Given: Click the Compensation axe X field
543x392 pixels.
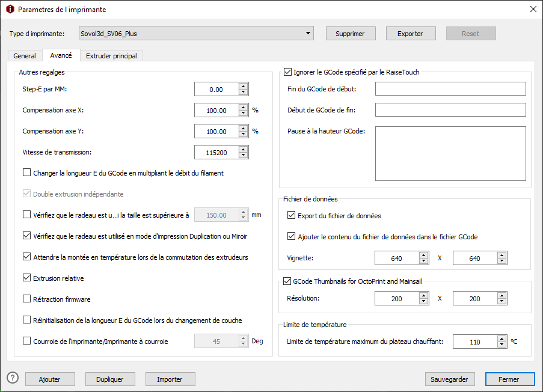Looking at the screenshot, I should (216, 111).
